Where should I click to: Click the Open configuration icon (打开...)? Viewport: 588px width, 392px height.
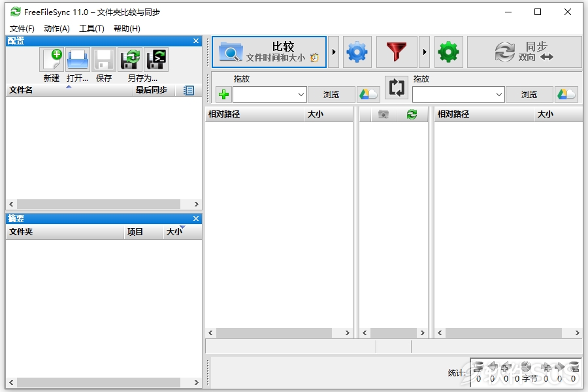tap(78, 59)
